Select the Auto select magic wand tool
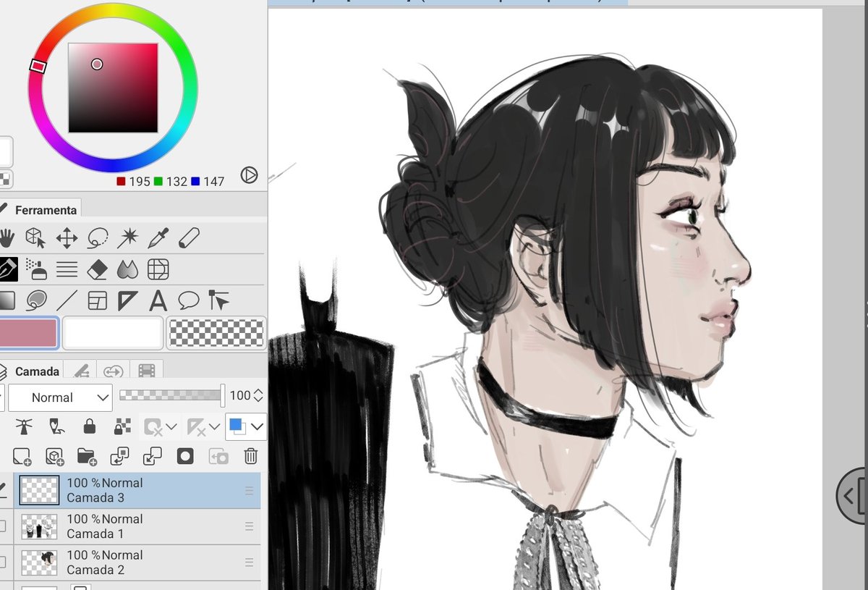Viewport: 868px width, 590px height. tap(128, 237)
